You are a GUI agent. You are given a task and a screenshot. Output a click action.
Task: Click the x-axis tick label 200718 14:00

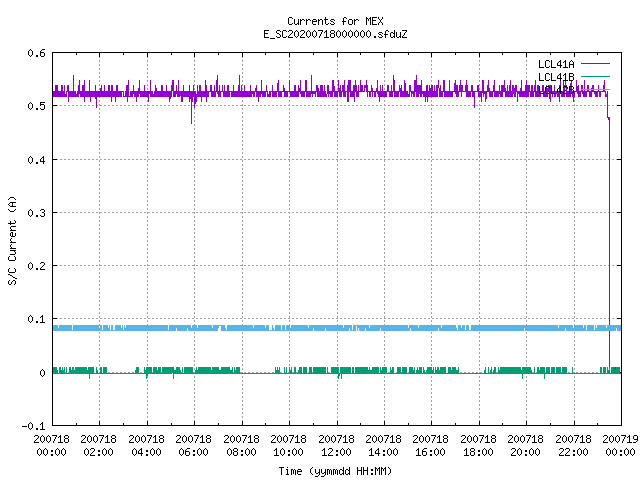click(x=383, y=445)
